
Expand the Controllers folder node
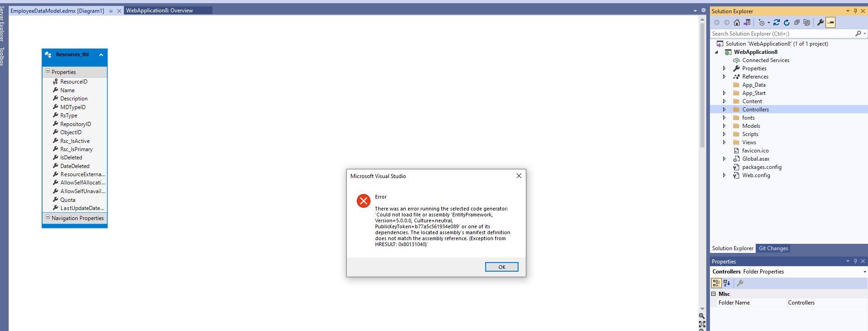724,110
